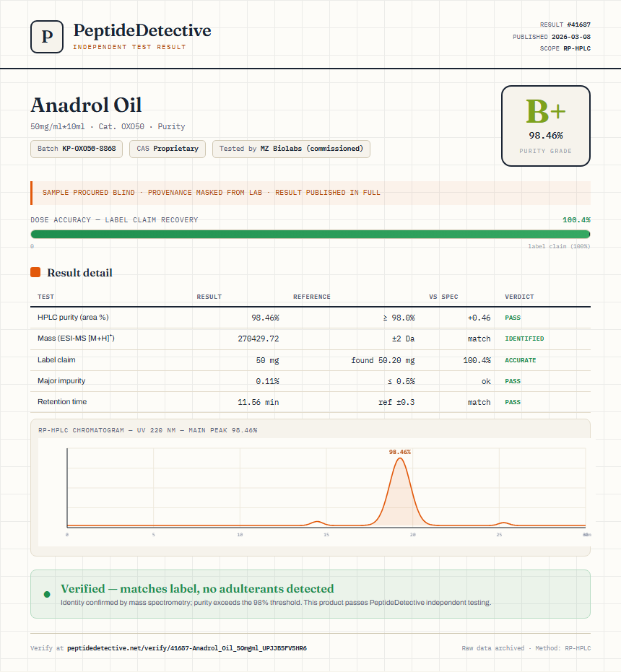The image size is (621, 672).
Task: Click the VERDICT column header
Action: coord(519,297)
